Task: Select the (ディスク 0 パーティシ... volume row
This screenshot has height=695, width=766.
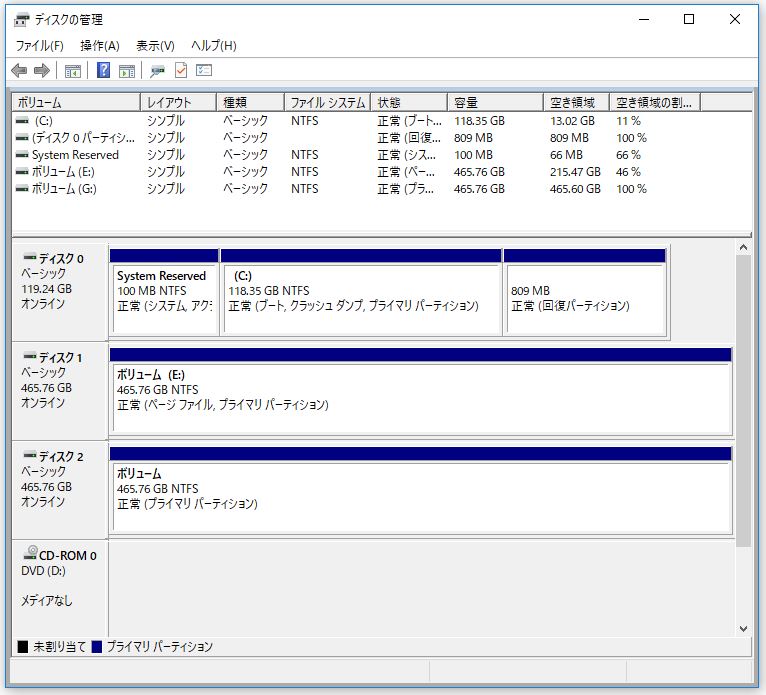Action: (x=382, y=138)
